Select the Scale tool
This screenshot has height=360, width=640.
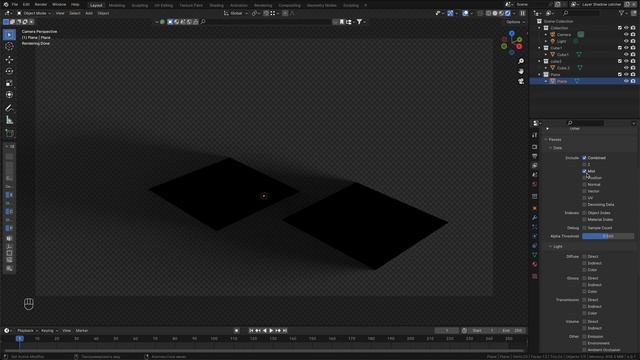pyautogui.click(x=9, y=83)
